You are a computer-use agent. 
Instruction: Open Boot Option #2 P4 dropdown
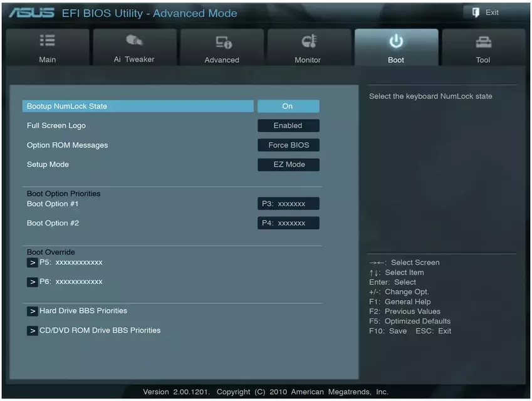pyautogui.click(x=288, y=223)
